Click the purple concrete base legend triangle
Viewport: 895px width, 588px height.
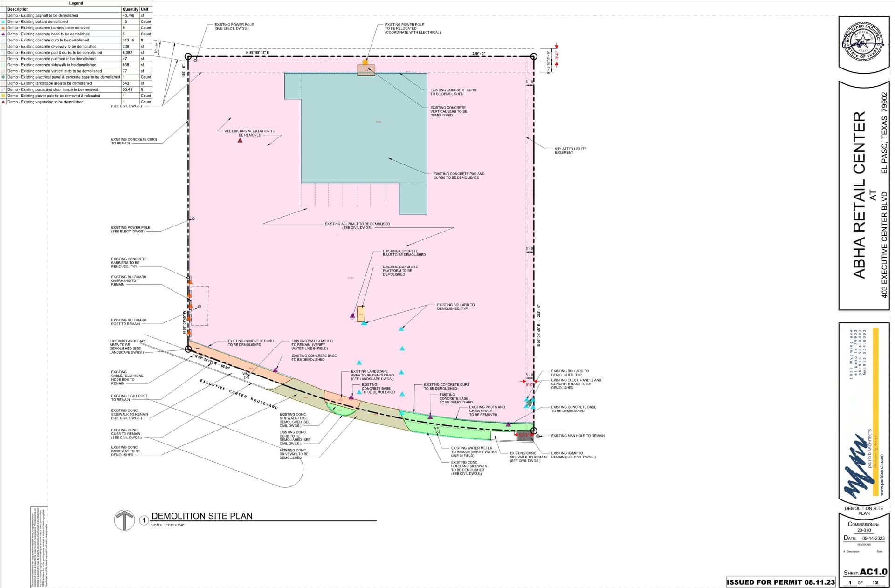(x=3, y=34)
